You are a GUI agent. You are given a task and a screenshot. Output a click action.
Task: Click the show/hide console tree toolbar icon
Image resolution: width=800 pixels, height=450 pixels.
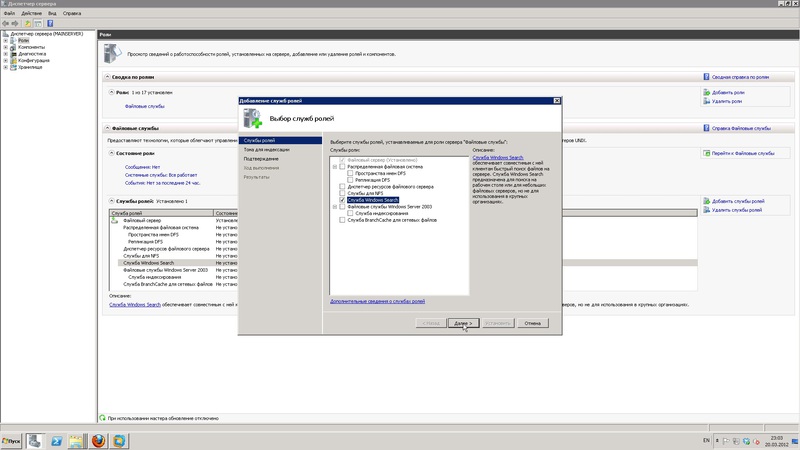coord(38,23)
